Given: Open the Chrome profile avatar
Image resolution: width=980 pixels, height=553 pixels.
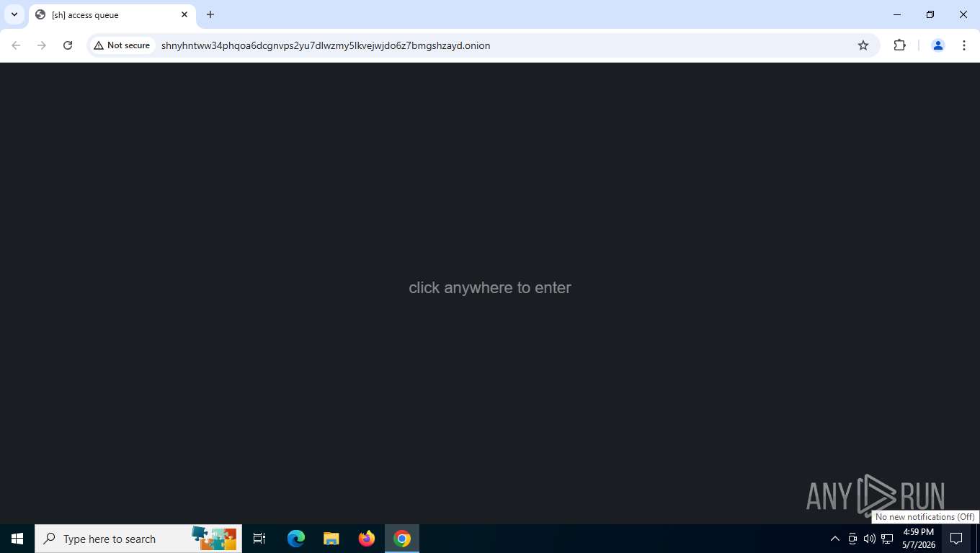Looking at the screenshot, I should coord(938,45).
